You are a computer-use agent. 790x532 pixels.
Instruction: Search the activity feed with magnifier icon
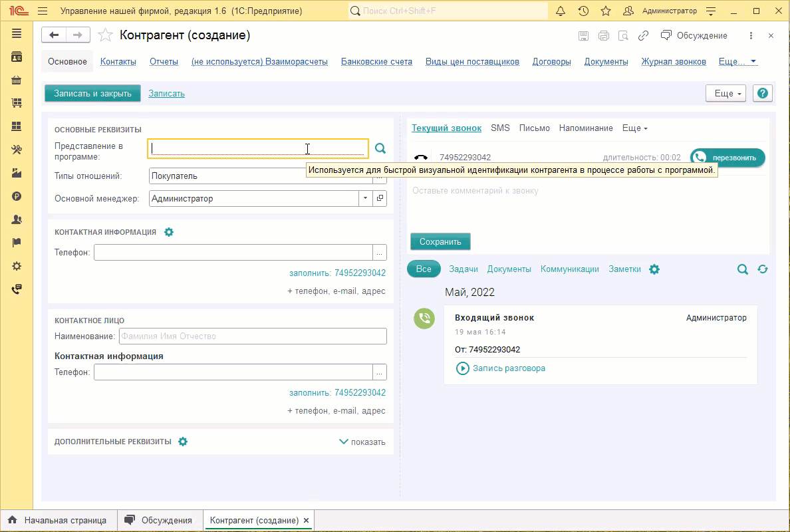[x=742, y=269]
